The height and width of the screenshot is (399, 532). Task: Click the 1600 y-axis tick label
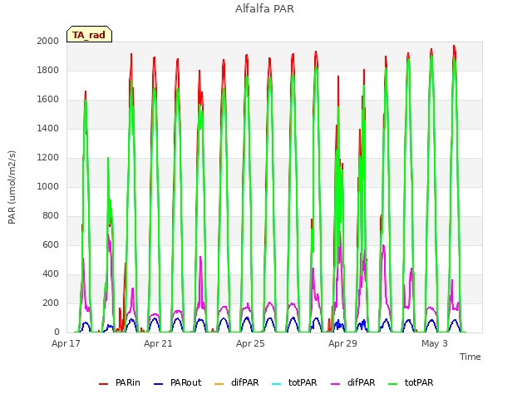[x=48, y=100]
